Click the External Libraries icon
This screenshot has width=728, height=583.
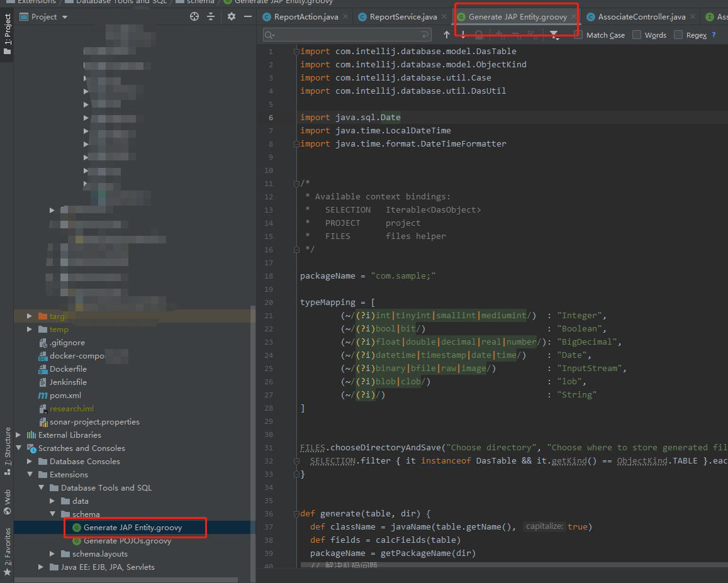point(31,435)
